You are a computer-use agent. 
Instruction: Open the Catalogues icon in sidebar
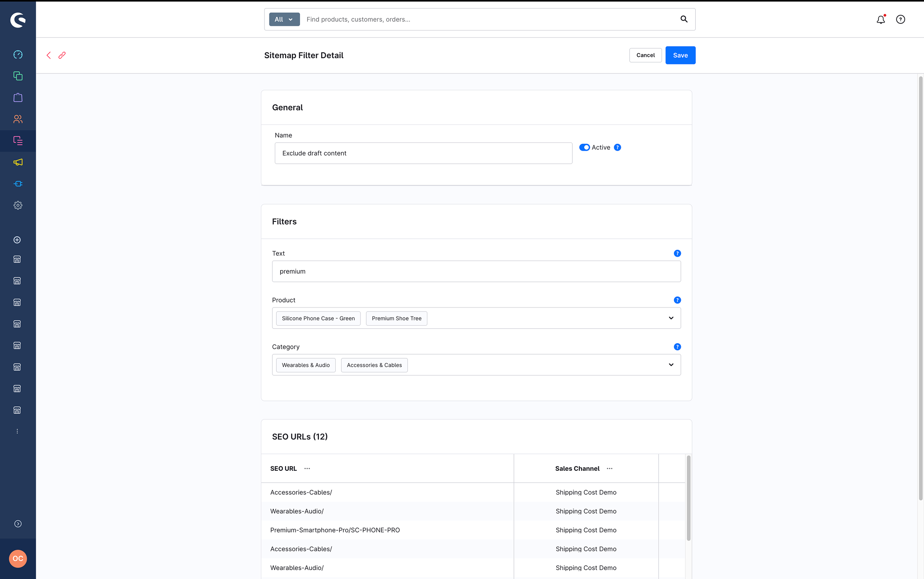coord(18,76)
